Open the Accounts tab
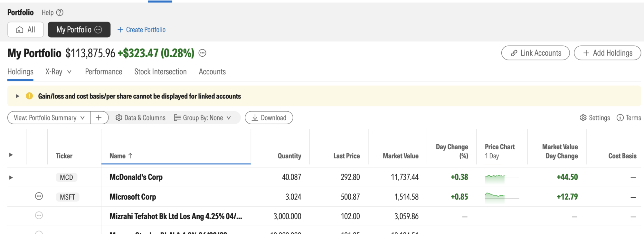This screenshot has width=644, height=234. 212,72
